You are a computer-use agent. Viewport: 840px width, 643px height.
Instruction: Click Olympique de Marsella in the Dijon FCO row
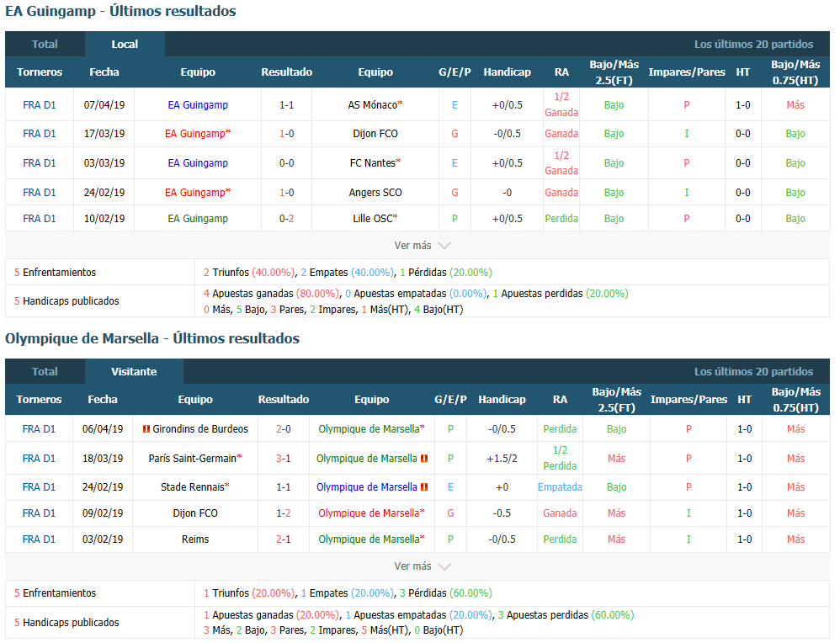[x=369, y=513]
